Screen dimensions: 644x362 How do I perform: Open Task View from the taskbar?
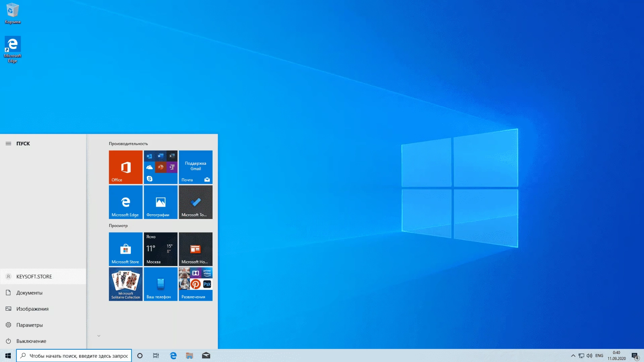[156, 355]
